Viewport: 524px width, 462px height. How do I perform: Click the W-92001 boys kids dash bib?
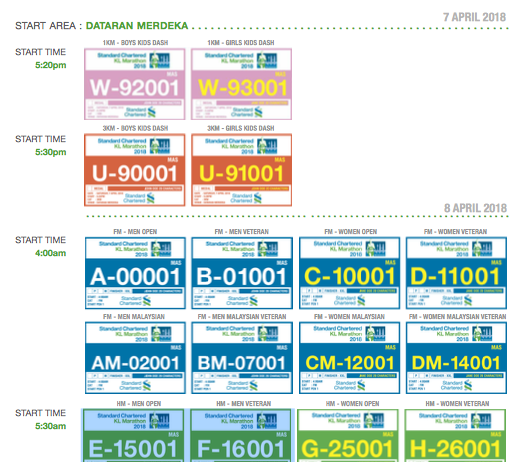click(135, 84)
